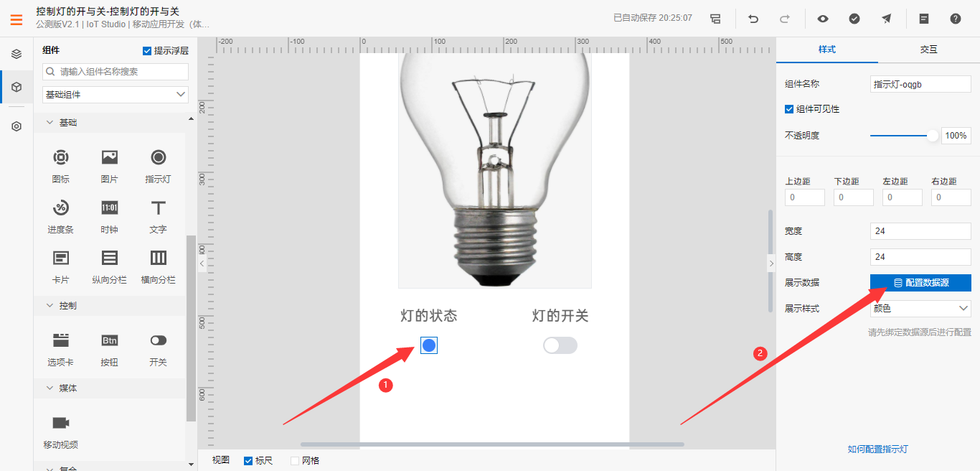Viewport: 980px width, 471px height.
Task: Toggle the 提示浮层 checkbox
Action: (147, 50)
